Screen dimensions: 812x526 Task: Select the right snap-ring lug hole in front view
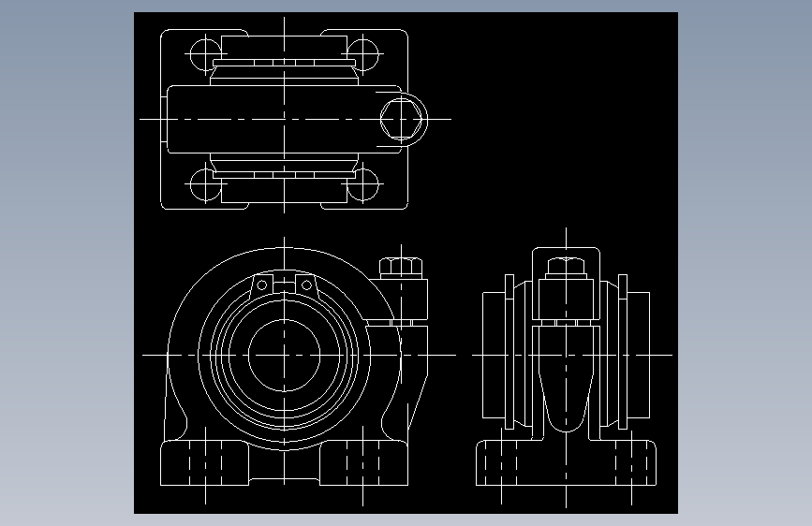pyautogui.click(x=306, y=285)
